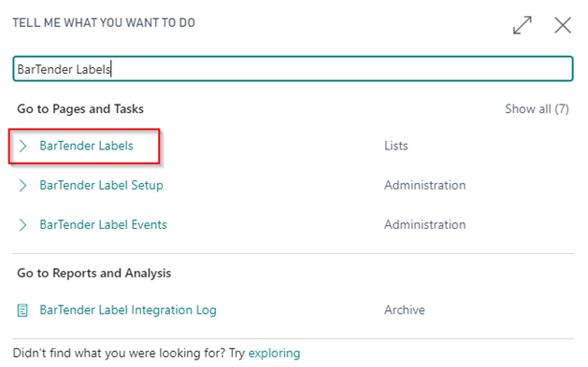Click the chevron beside BarTender Labels
Viewport: 588px width, 367px height.
click(22, 146)
